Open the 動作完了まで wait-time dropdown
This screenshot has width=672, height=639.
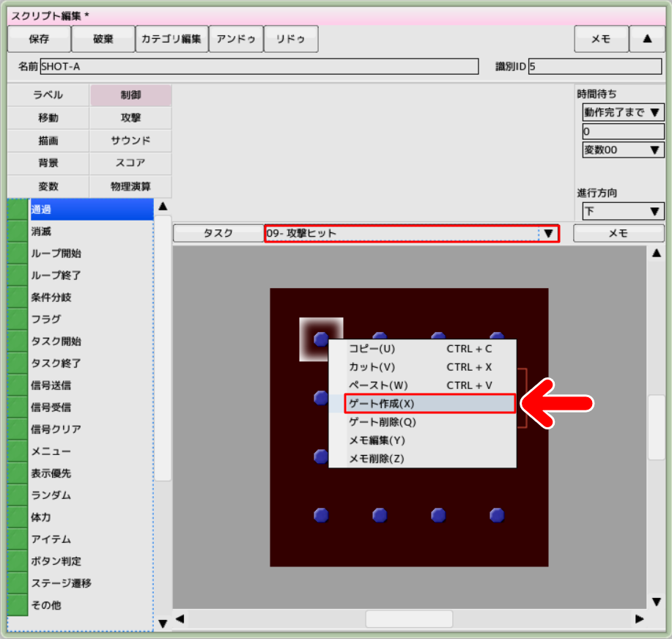coord(623,112)
